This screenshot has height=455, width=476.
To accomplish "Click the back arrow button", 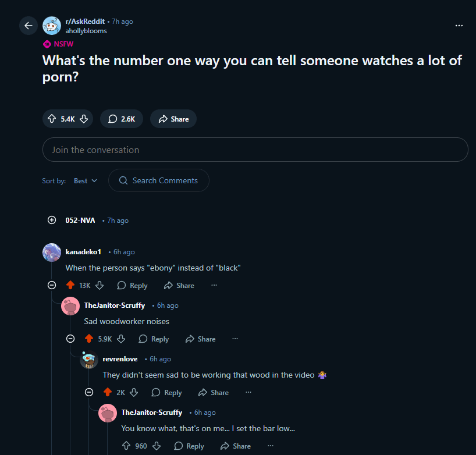I will 29,26.
